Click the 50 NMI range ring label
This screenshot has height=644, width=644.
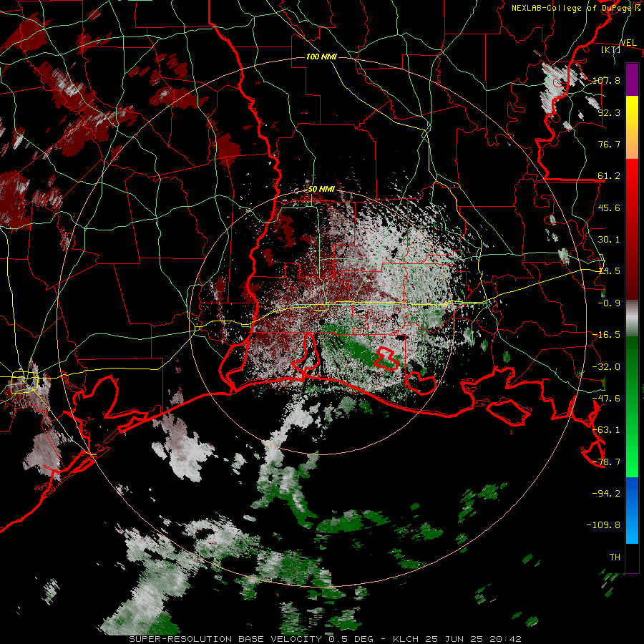pos(321,190)
